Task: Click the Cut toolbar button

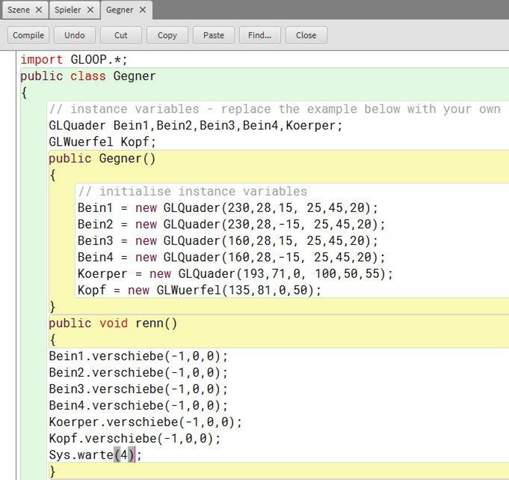Action: [x=121, y=35]
